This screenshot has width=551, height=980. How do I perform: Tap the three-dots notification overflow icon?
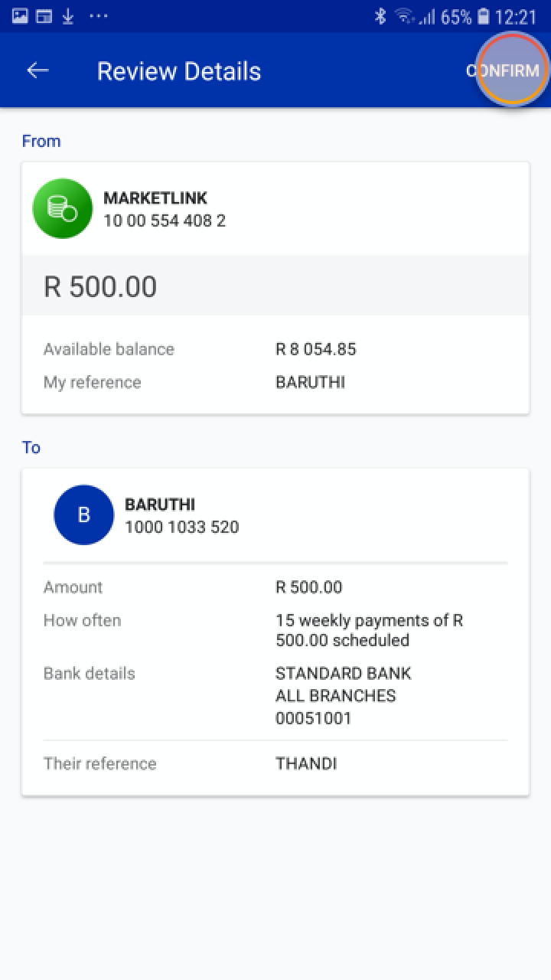[x=99, y=16]
